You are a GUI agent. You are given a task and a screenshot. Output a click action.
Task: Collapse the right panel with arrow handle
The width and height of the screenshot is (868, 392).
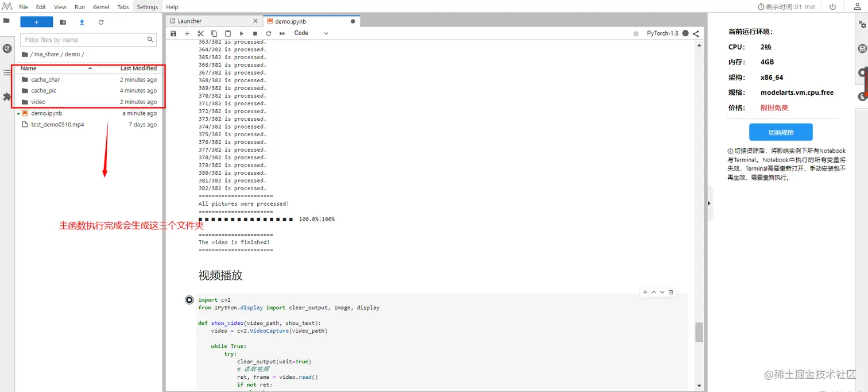point(709,203)
